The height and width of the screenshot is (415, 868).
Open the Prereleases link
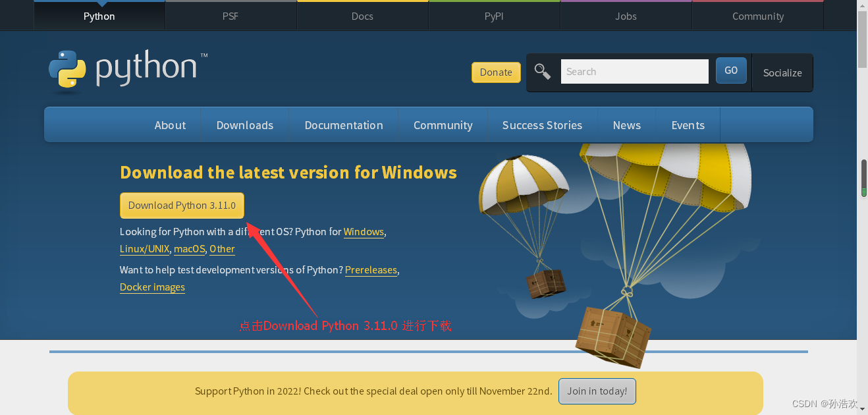click(x=371, y=270)
